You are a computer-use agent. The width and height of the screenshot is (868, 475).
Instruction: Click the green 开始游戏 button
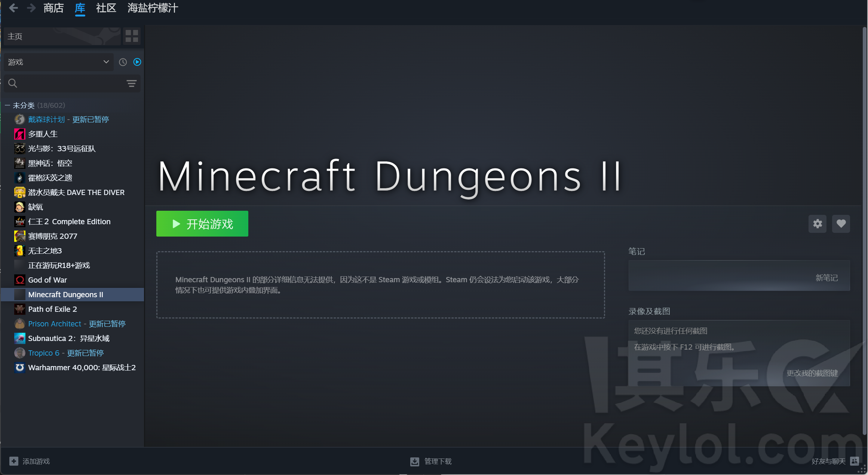(x=202, y=224)
